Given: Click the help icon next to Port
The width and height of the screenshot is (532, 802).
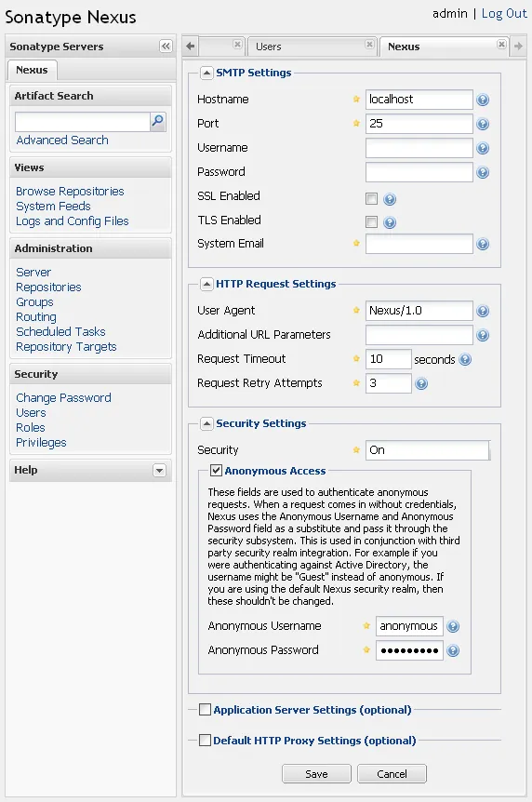Looking at the screenshot, I should (483, 124).
